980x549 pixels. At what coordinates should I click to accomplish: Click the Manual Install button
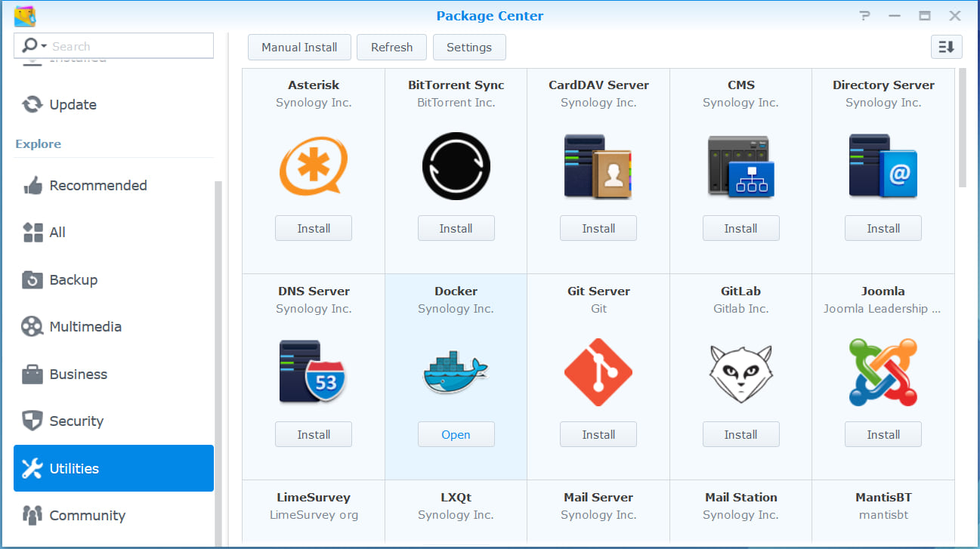299,47
